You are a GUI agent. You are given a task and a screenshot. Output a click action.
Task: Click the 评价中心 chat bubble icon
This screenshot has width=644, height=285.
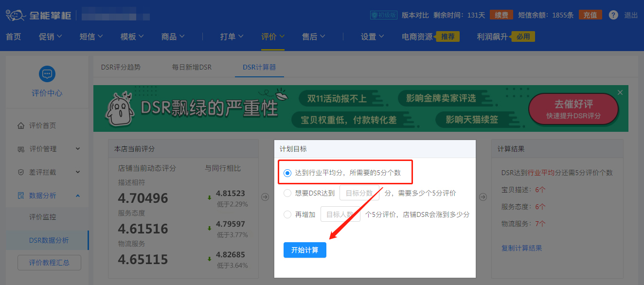click(47, 74)
